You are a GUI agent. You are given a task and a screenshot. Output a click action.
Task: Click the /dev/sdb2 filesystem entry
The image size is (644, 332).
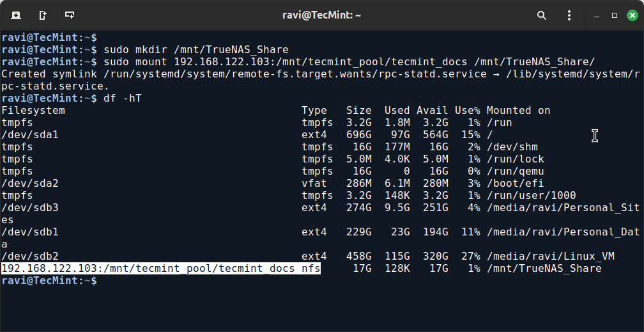(30, 257)
